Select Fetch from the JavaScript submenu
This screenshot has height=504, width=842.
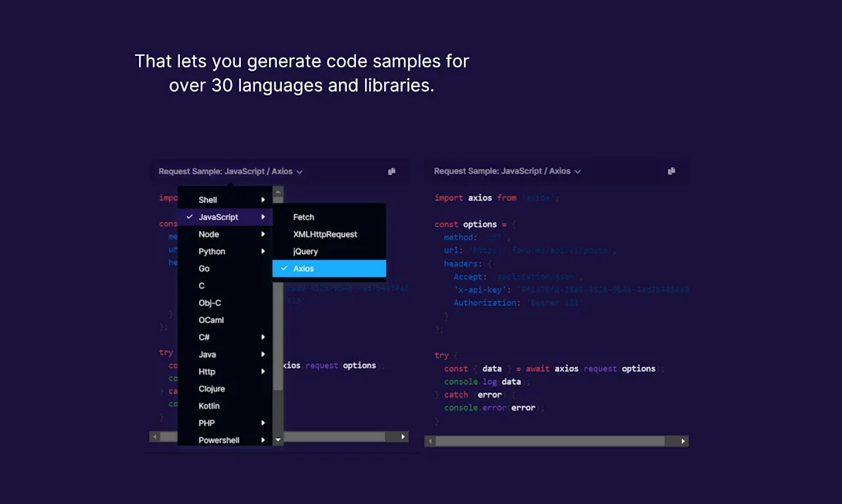[303, 217]
